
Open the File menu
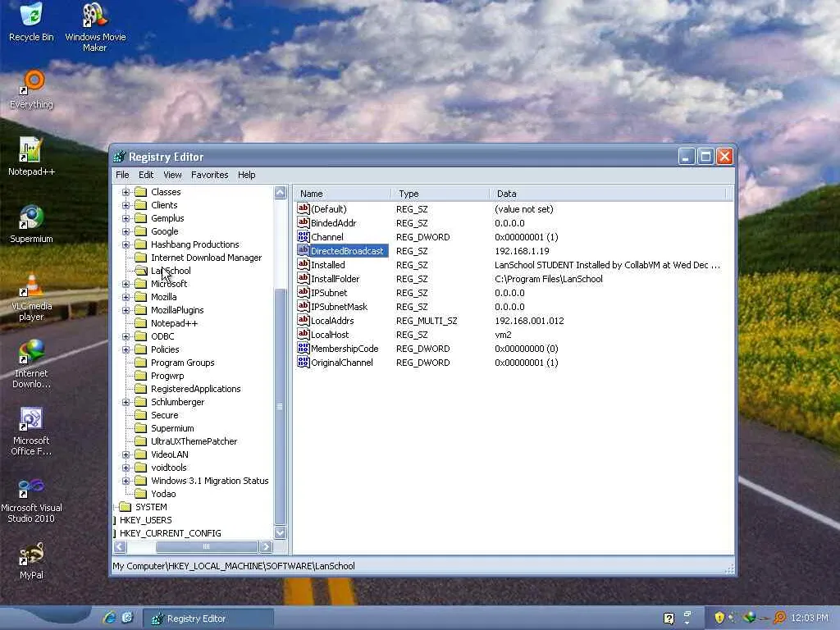(x=122, y=175)
